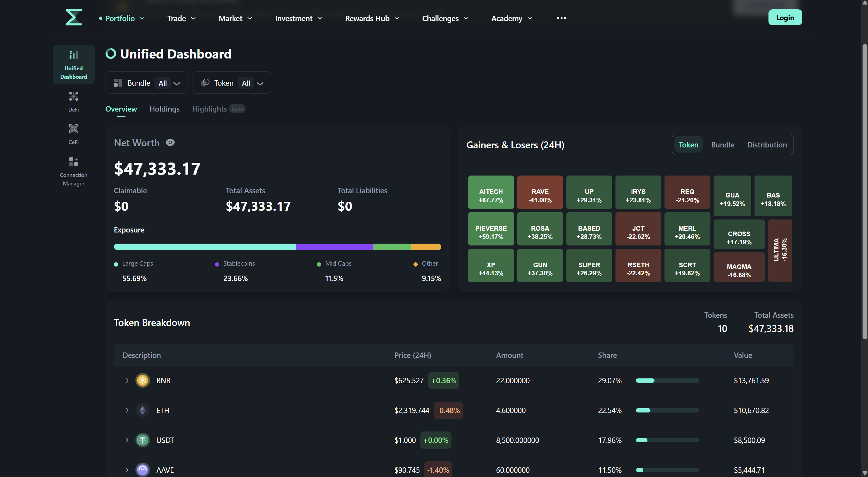Screen dimensions: 868x477
Task: Click the MAGMA -16.68% tile
Action: [739, 267]
